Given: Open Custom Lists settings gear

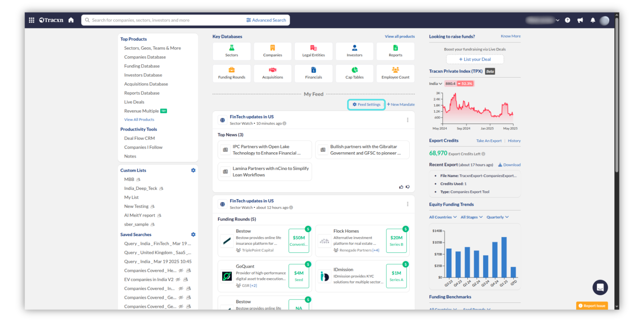Looking at the screenshot, I should click(x=193, y=170).
